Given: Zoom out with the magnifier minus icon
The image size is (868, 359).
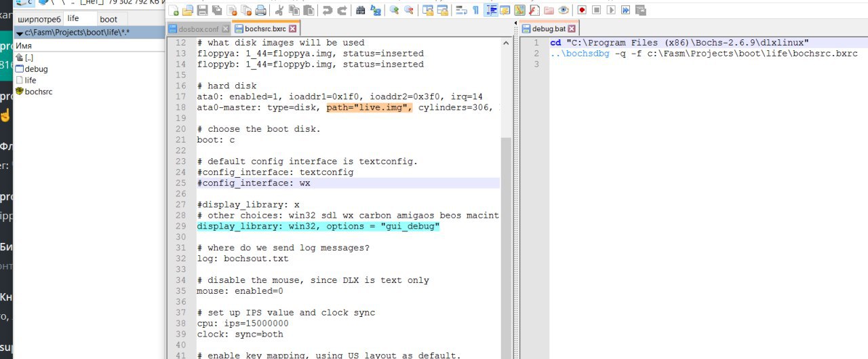Looking at the screenshot, I should pyautogui.click(x=408, y=10).
